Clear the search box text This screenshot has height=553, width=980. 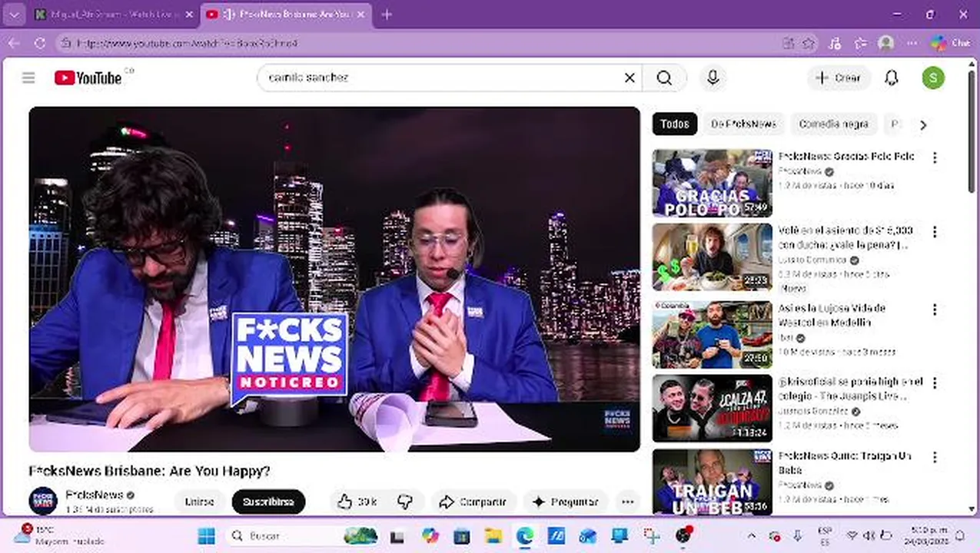tap(630, 78)
